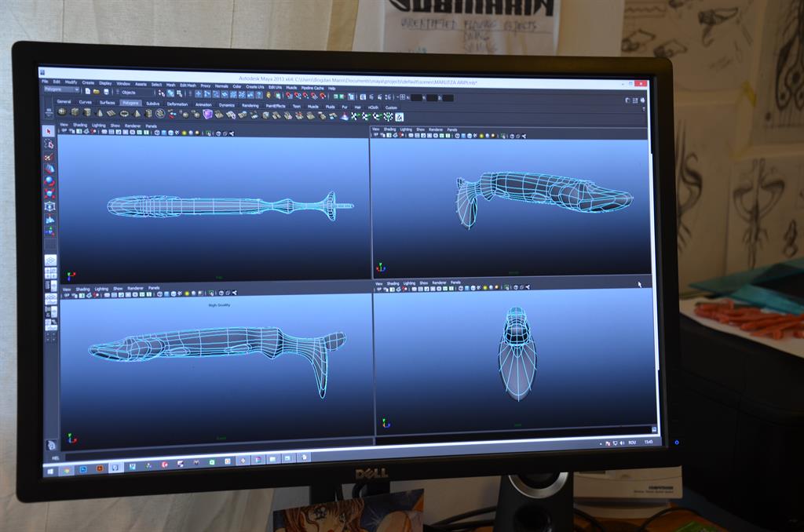Screen dimensions: 804x532
Task: Open the input box mode dropdown arrow
Action: pos(398,97)
